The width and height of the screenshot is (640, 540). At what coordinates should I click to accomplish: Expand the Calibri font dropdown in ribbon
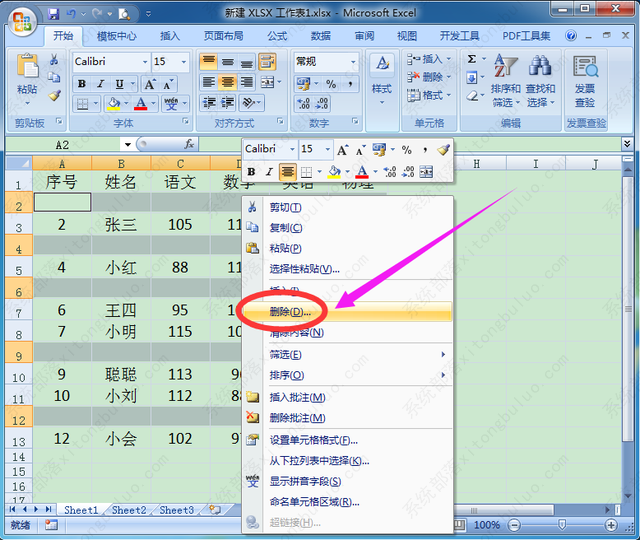pos(142,62)
